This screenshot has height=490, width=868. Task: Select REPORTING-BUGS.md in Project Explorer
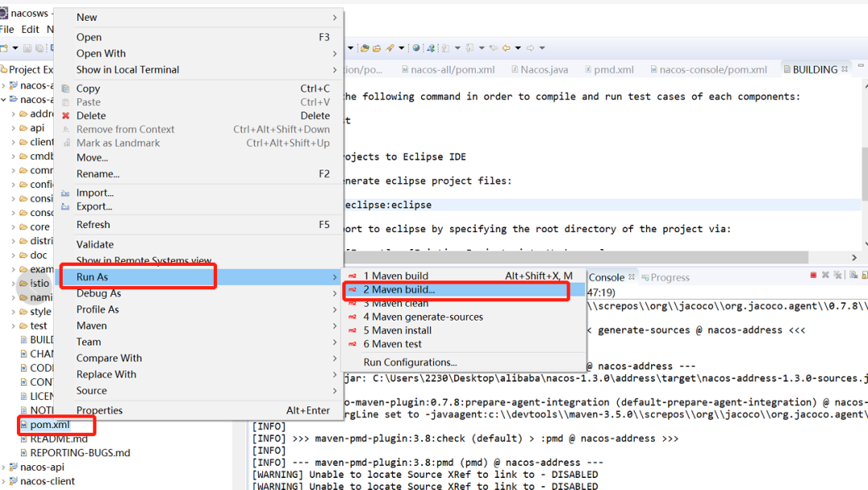tap(80, 453)
